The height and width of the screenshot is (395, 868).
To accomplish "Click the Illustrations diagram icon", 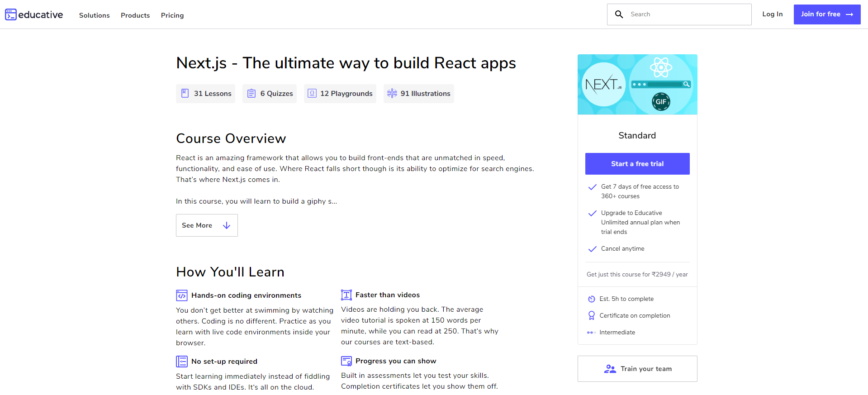I will (392, 93).
